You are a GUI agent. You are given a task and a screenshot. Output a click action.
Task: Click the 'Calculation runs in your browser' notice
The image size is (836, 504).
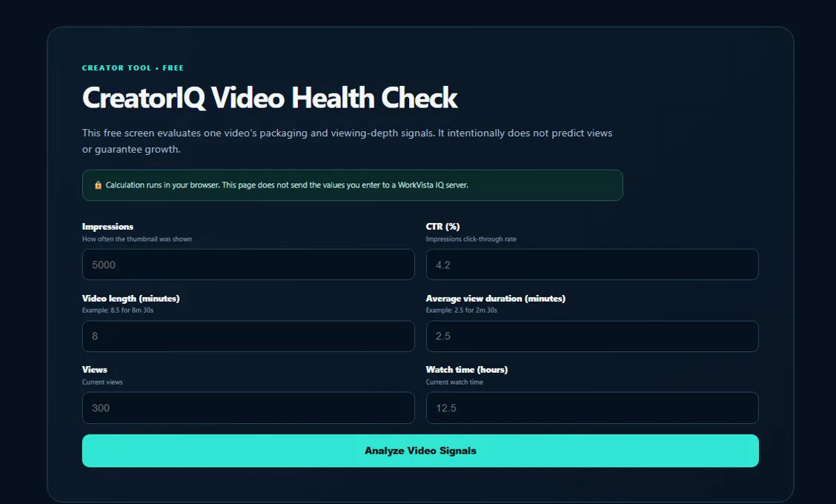point(353,185)
